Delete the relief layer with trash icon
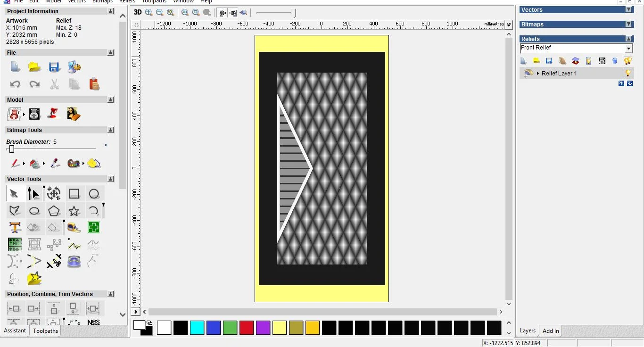The image size is (644, 347). click(615, 61)
